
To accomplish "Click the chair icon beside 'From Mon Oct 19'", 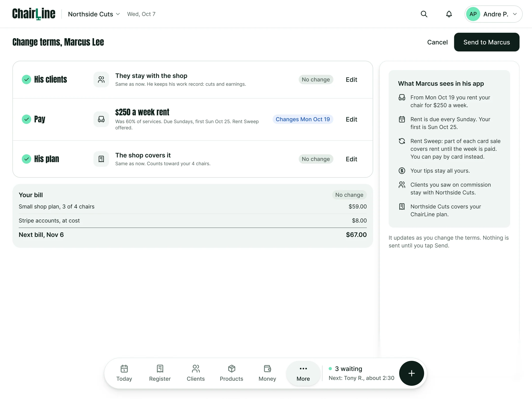I will click(x=402, y=97).
